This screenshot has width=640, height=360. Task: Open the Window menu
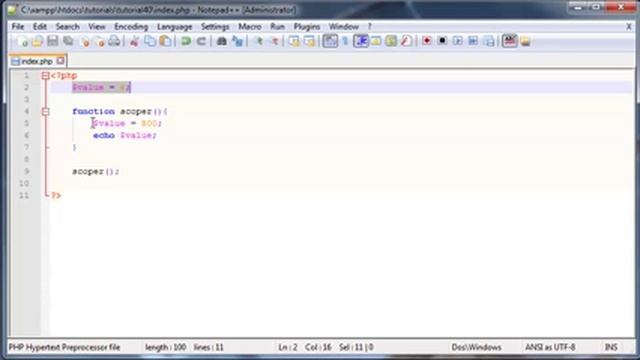344,27
